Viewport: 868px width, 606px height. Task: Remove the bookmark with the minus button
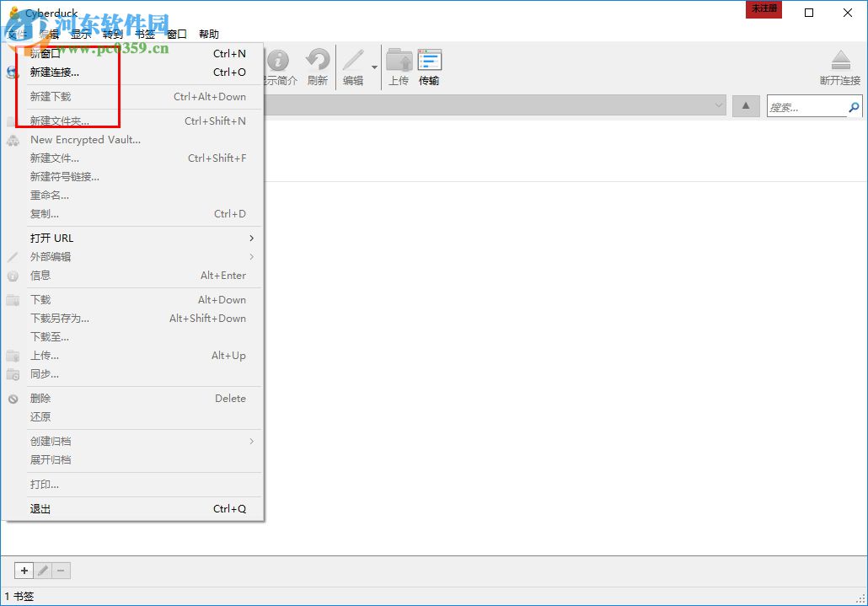point(61,571)
